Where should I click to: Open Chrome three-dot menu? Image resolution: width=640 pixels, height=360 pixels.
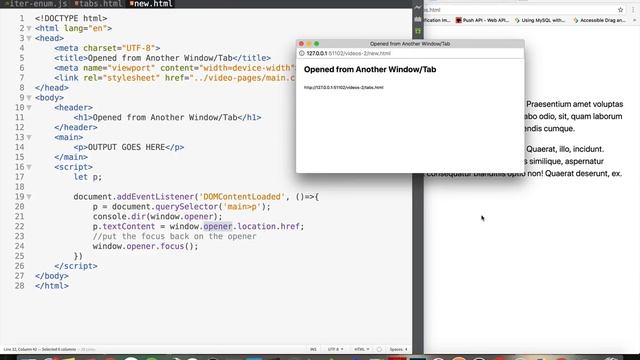[x=633, y=9]
